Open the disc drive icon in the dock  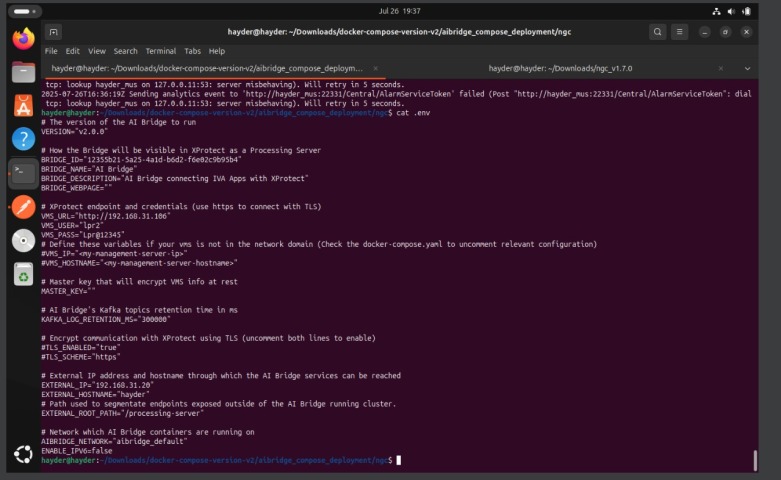pos(22,240)
